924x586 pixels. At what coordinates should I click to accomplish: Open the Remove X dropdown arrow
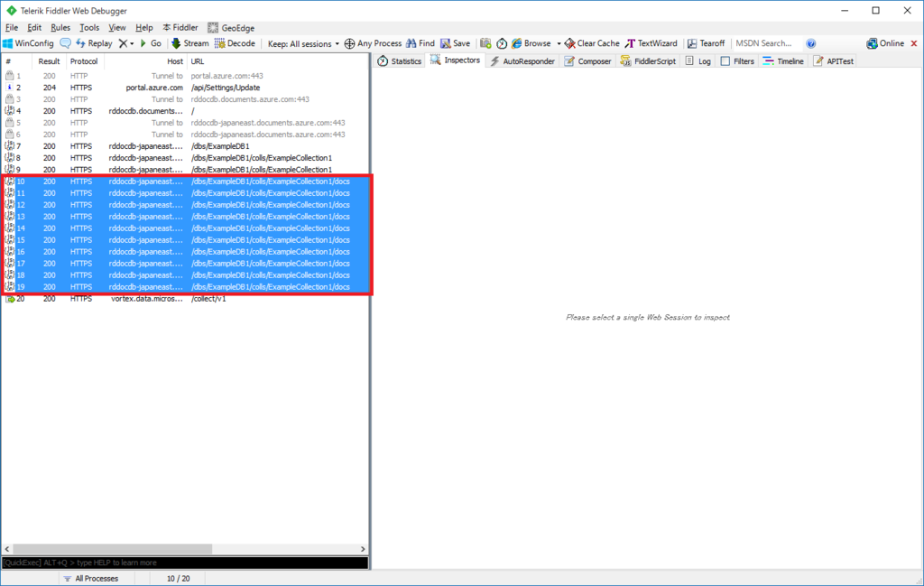pyautogui.click(x=132, y=43)
